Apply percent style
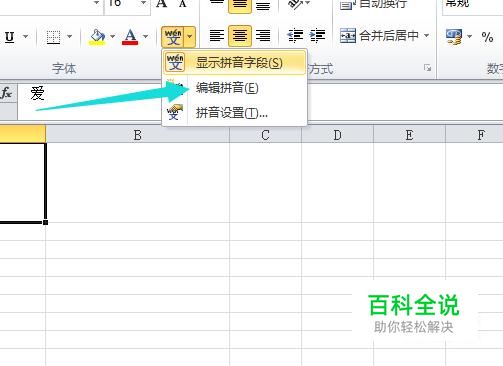 tap(487, 37)
